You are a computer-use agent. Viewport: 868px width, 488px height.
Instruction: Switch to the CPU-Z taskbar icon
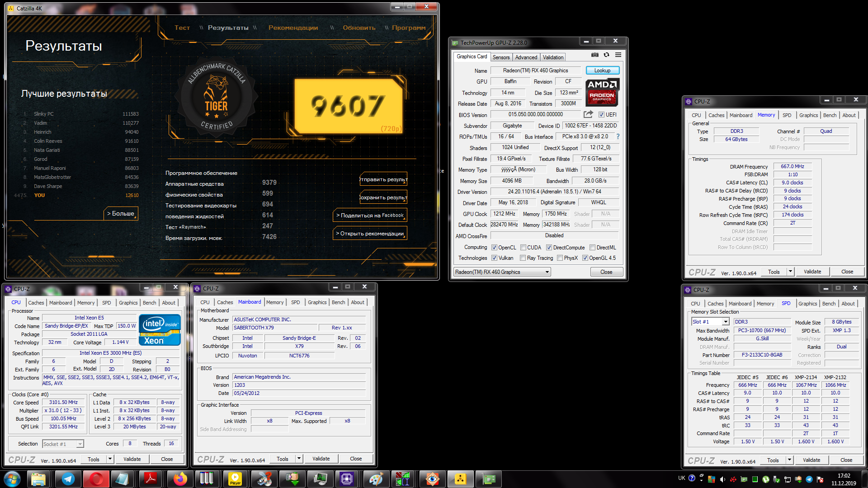(x=347, y=479)
